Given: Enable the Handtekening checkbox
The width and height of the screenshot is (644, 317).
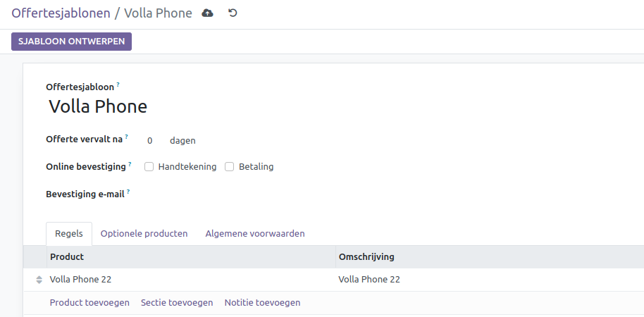Looking at the screenshot, I should coord(149,167).
